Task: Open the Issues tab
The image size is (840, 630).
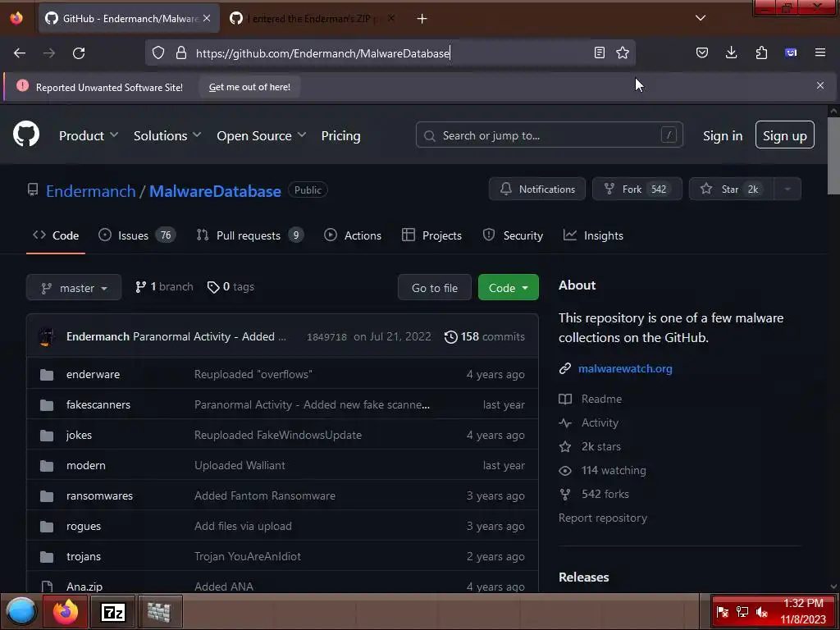Action: click(x=137, y=235)
